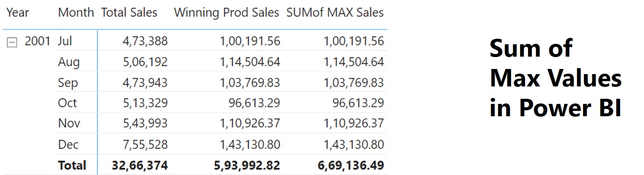Click the Winning Prod Sales header
The width and height of the screenshot is (644, 175).
point(226,12)
